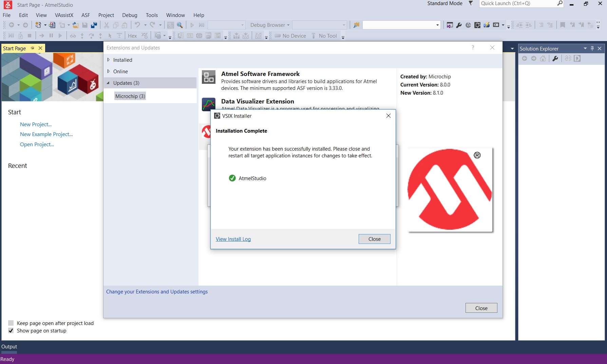Select Microchip (3) under Updates

[x=130, y=96]
